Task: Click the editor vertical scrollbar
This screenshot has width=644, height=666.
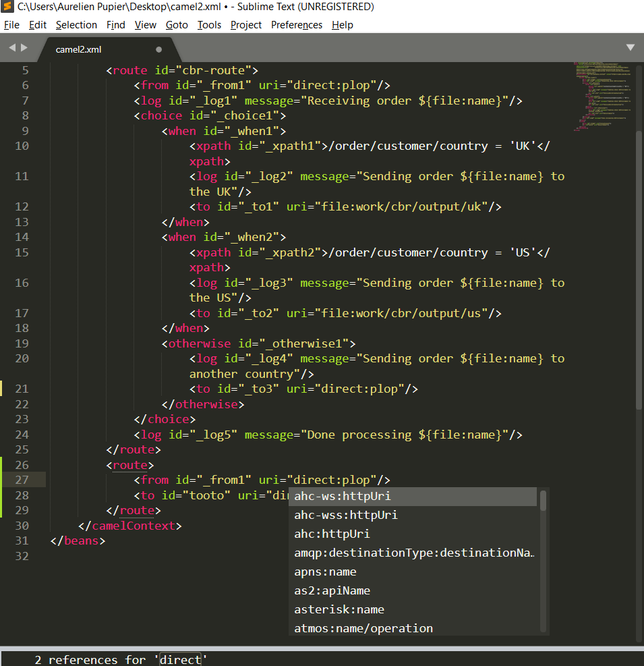Action: coord(639,270)
